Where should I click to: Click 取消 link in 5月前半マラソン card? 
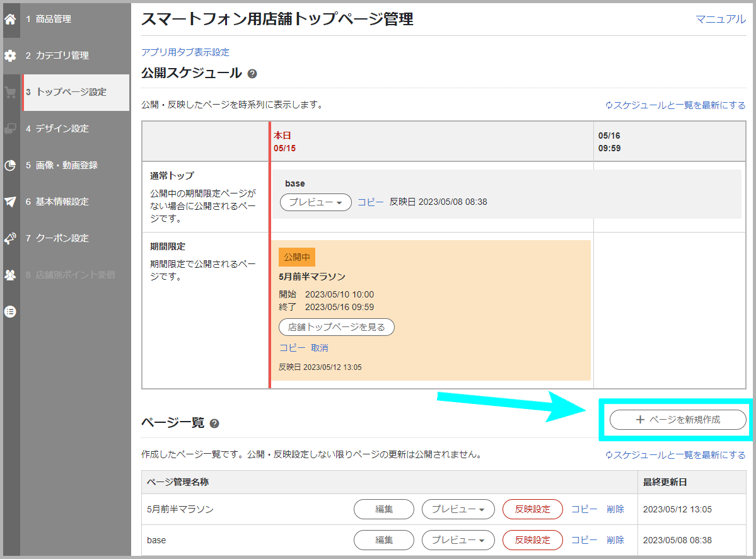[319, 348]
